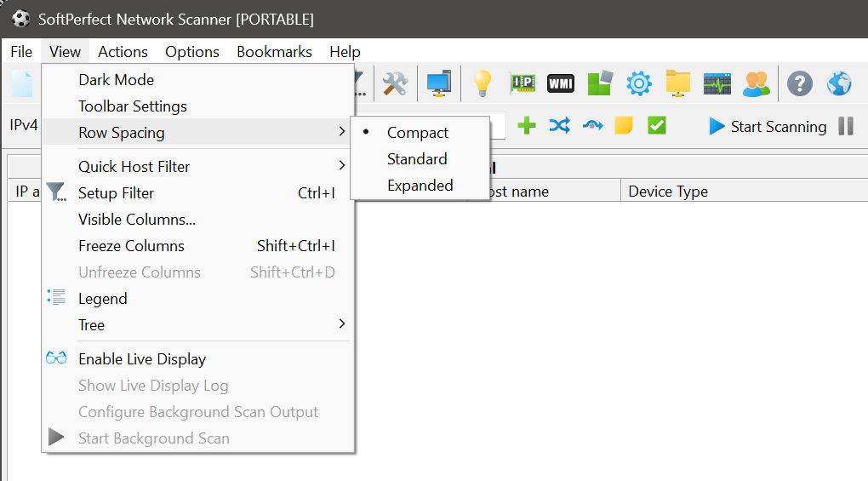Viewport: 868px width, 481px height.
Task: Click the blue shuffle arrows icon
Action: tap(560, 126)
